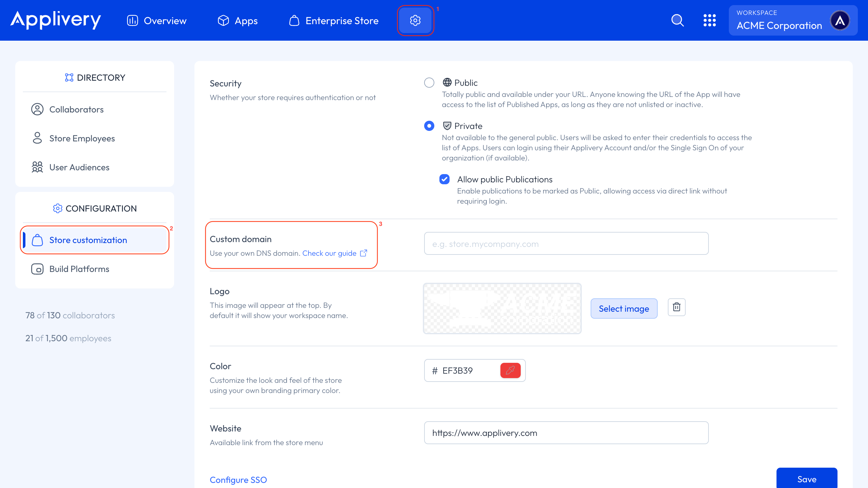Click the eyedropper color picker icon
The image size is (868, 488).
(x=510, y=370)
